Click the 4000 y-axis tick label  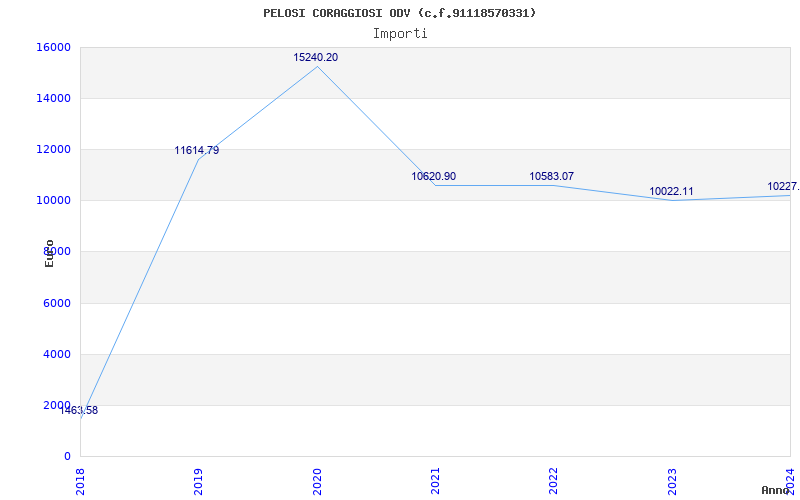56,355
